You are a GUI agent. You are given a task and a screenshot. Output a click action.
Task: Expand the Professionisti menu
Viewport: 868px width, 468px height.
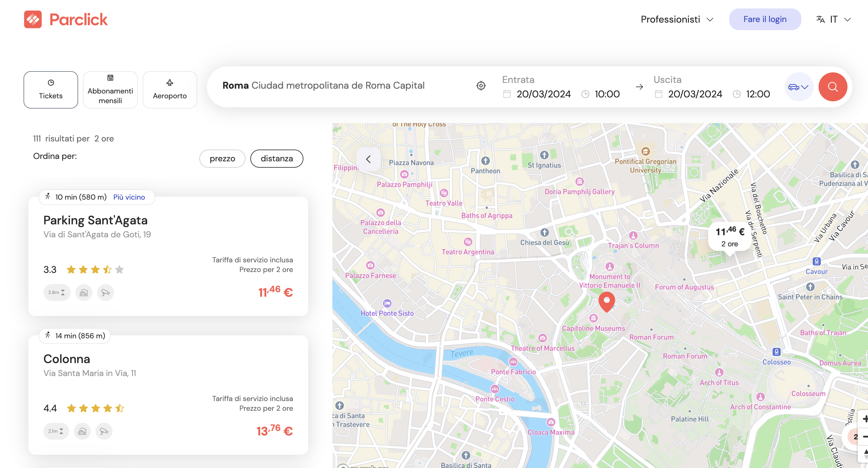tap(676, 19)
